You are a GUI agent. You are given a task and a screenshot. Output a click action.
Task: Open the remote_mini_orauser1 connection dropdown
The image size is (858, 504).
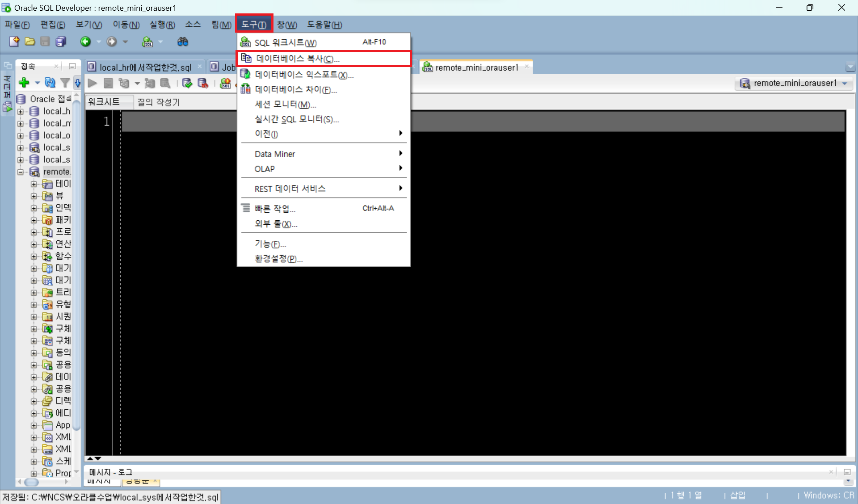coord(845,83)
